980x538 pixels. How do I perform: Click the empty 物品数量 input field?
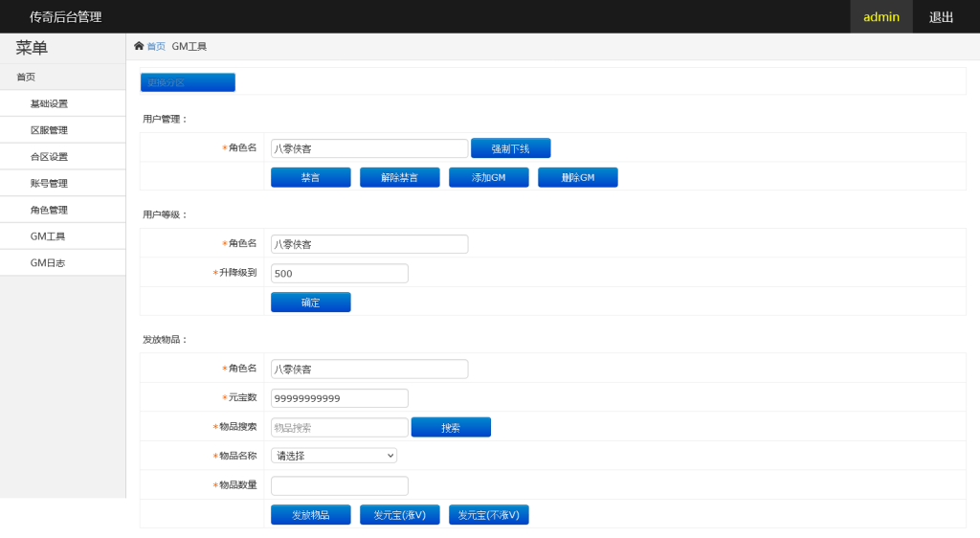(x=339, y=485)
